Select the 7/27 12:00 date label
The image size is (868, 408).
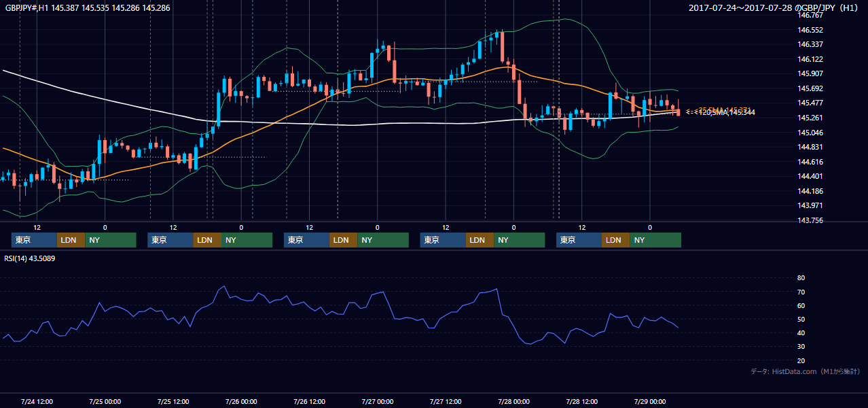pyautogui.click(x=446, y=401)
